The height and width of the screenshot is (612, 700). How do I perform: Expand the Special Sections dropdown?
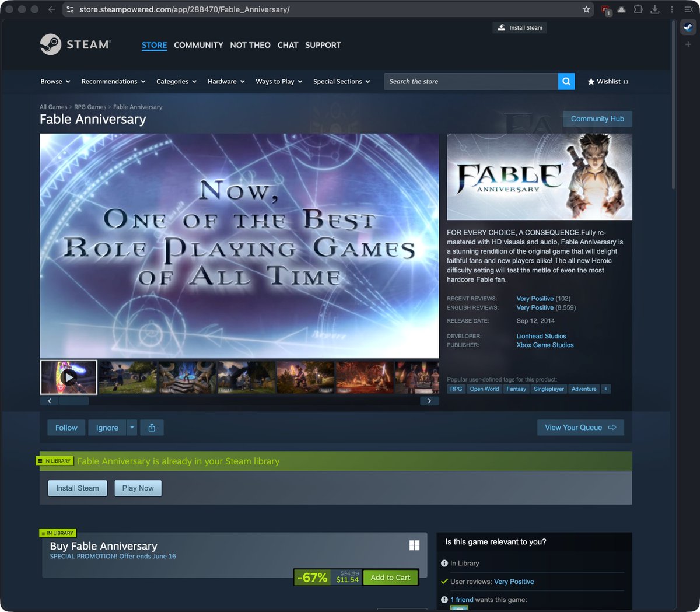tap(342, 82)
